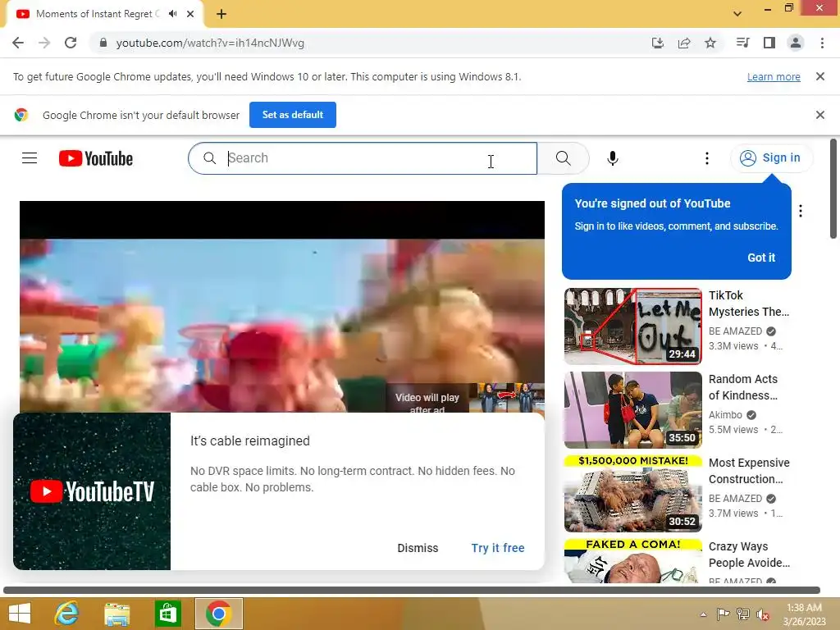Toggle the Chrome side panel
Screen dimensions: 840x630
[x=769, y=43]
